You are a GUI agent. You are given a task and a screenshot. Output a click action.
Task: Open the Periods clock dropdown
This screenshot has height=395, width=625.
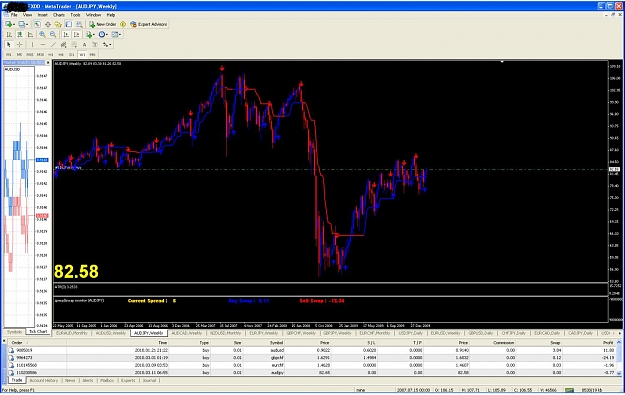pos(103,35)
